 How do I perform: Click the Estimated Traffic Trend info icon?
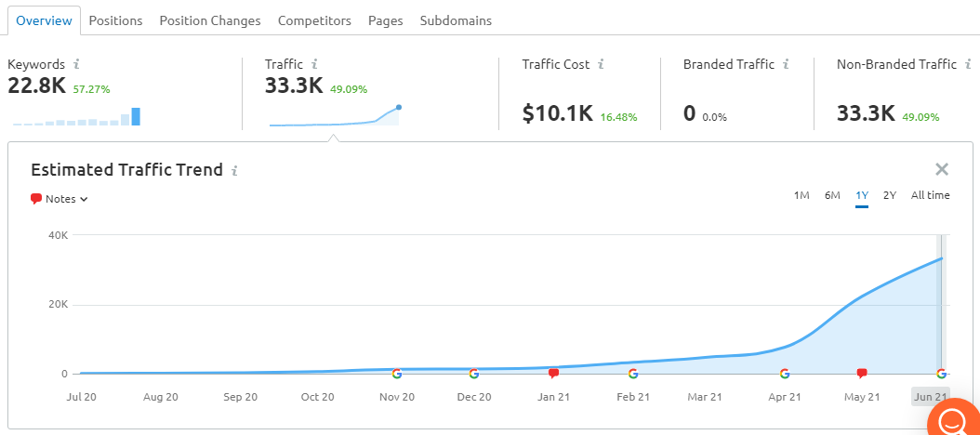coord(234,170)
